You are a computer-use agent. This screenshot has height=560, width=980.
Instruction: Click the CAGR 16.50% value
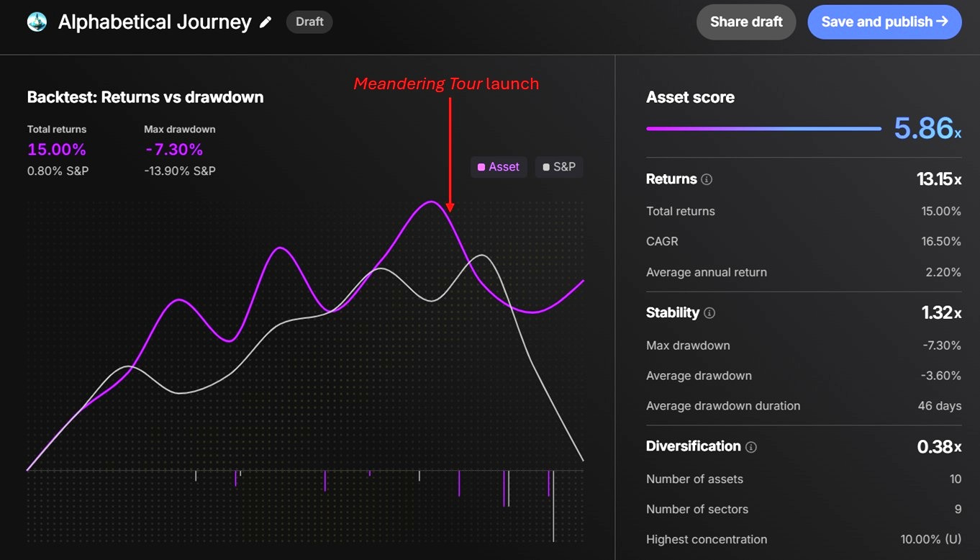[x=941, y=241]
